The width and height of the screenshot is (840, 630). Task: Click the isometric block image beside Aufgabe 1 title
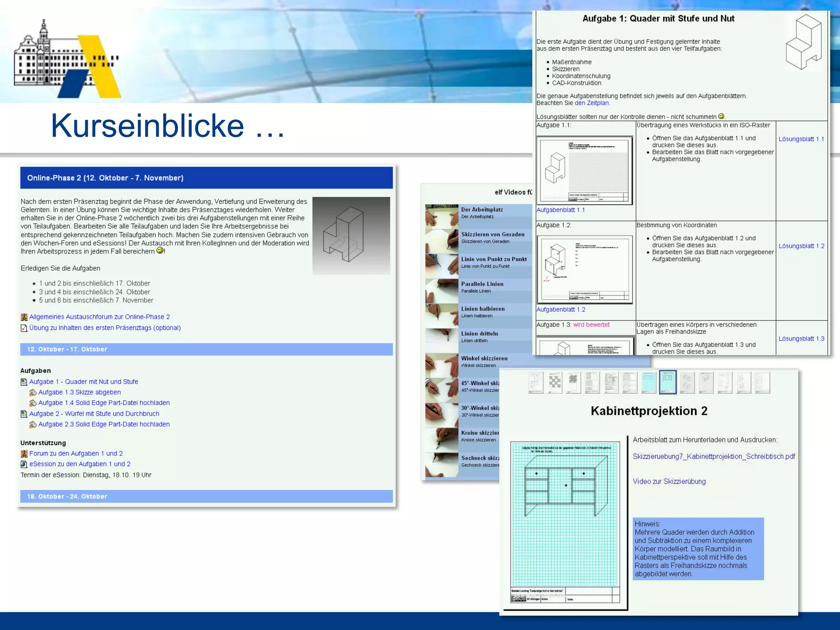point(803,42)
